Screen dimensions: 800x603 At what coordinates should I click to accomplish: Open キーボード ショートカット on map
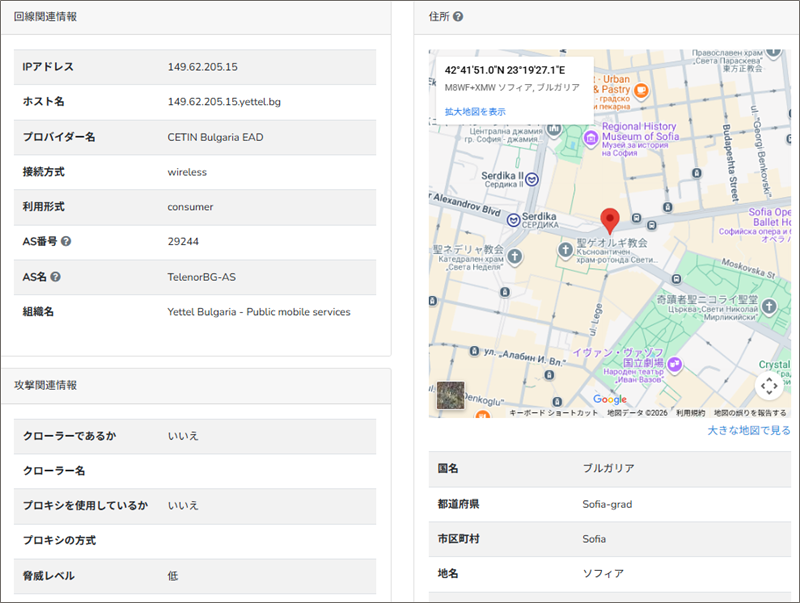click(553, 412)
